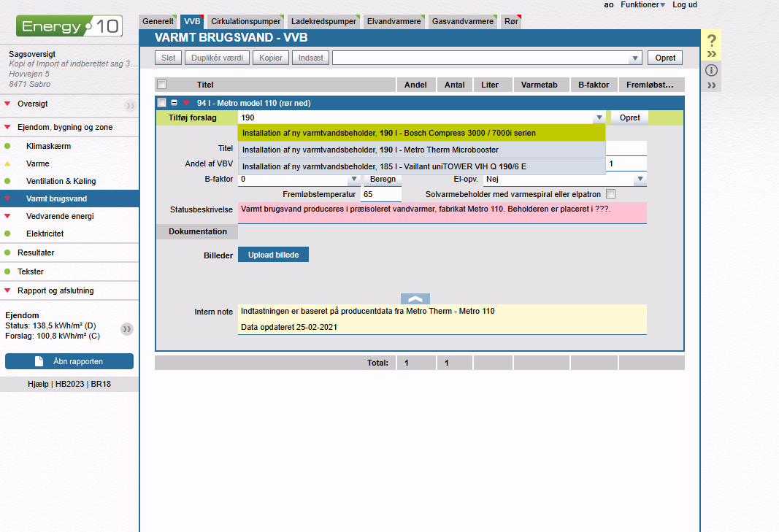The width and height of the screenshot is (779, 532).
Task: Click the expand arrows beside Oversigt
Action: (130, 105)
